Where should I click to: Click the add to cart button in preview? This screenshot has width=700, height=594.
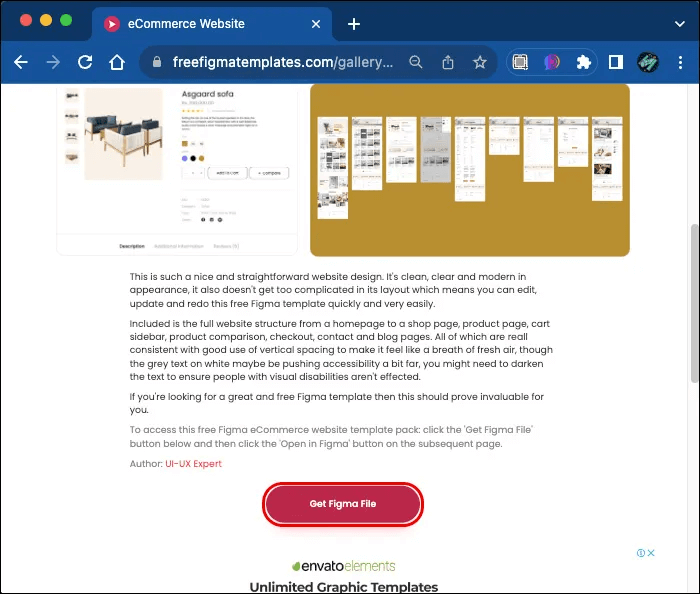(x=227, y=173)
